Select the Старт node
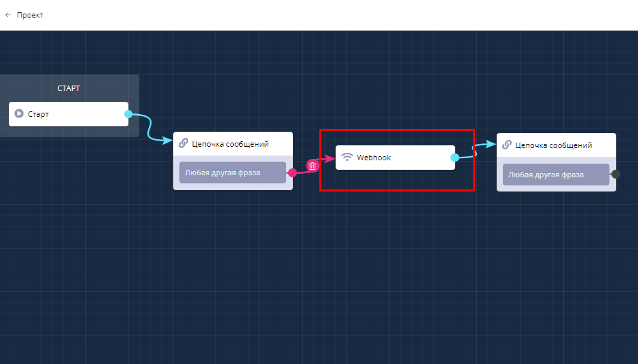 (69, 114)
